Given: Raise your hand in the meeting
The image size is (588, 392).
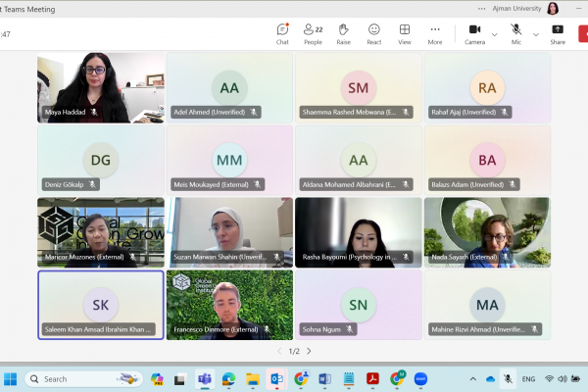Looking at the screenshot, I should pos(343,33).
